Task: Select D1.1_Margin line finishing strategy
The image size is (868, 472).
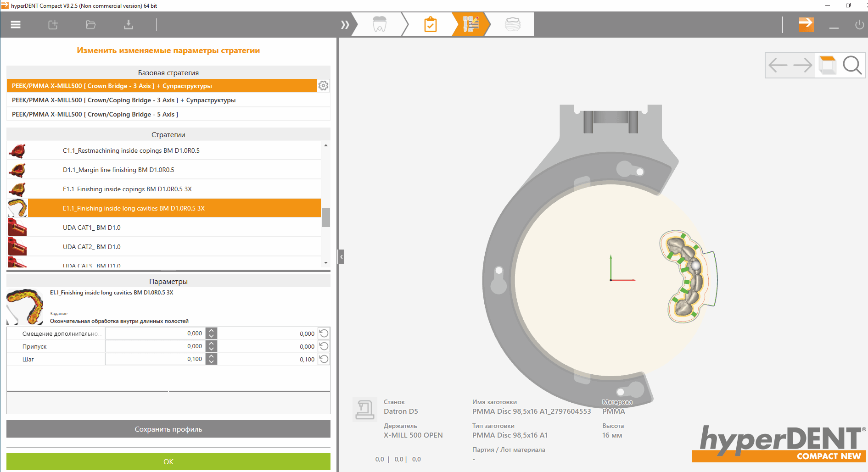Action: [174, 170]
